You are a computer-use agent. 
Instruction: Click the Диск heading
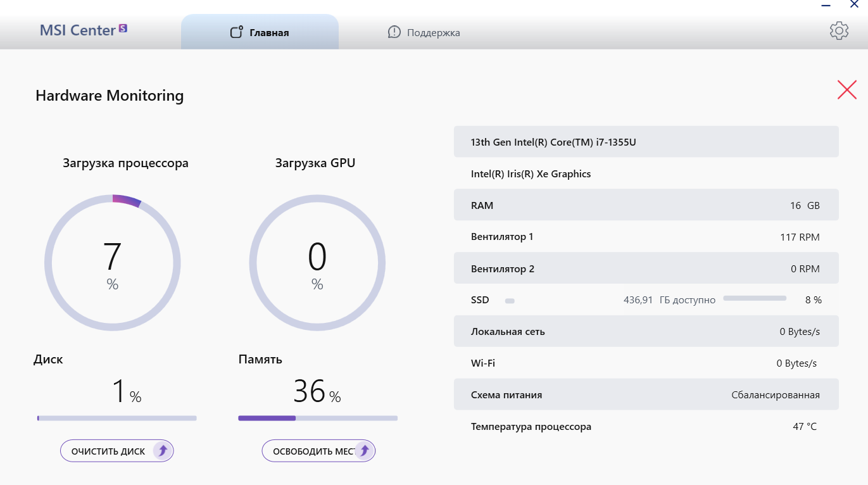(x=48, y=360)
